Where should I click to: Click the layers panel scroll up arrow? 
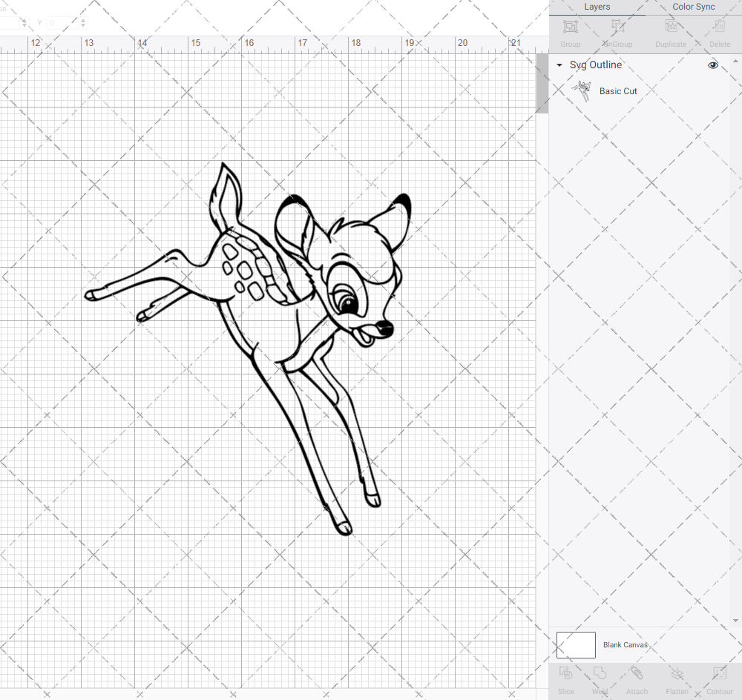(x=735, y=62)
